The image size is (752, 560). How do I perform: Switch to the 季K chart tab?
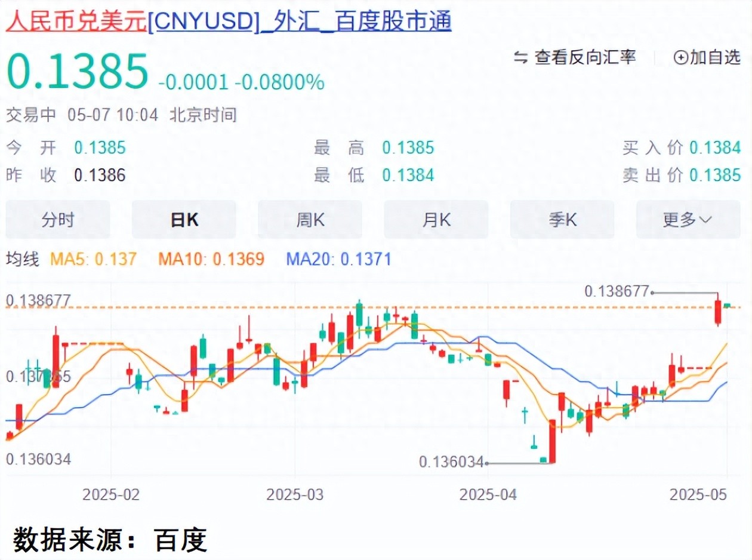(562, 220)
